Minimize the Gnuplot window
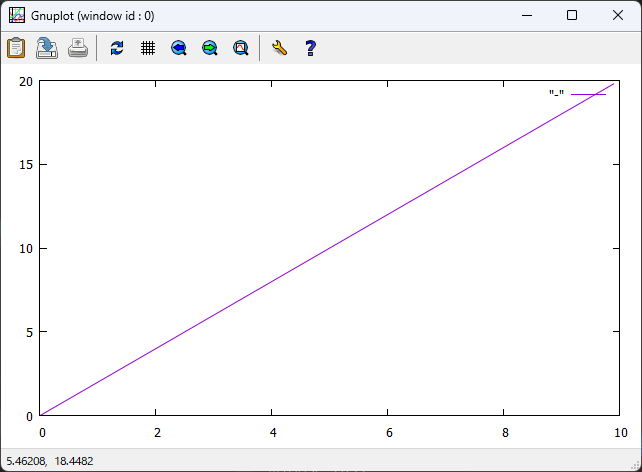The width and height of the screenshot is (642, 472). pyautogui.click(x=526, y=15)
